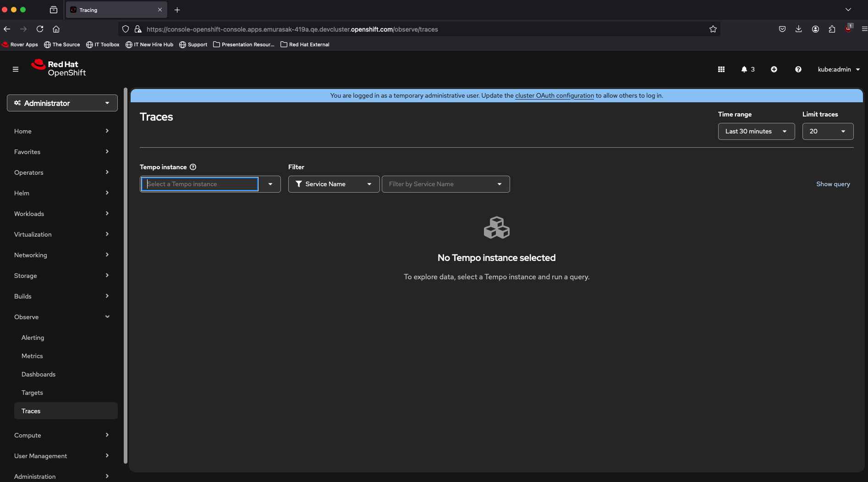Screen dimensions: 868x482
Task: Expand the Administration navigation section
Action: pyautogui.click(x=62, y=476)
